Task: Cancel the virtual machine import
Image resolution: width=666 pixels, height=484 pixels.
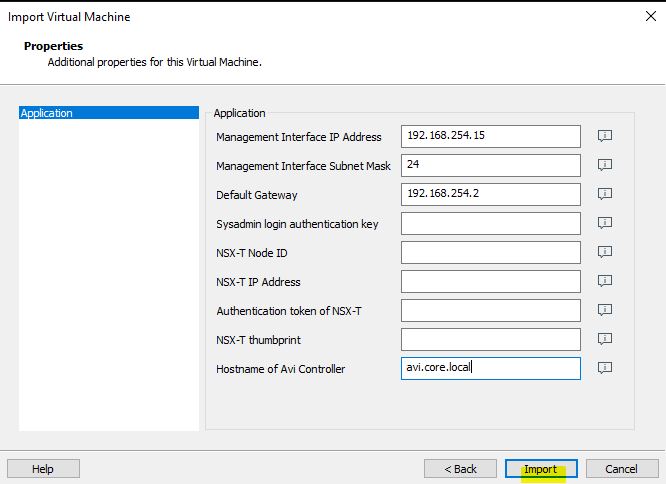Action: click(x=622, y=469)
